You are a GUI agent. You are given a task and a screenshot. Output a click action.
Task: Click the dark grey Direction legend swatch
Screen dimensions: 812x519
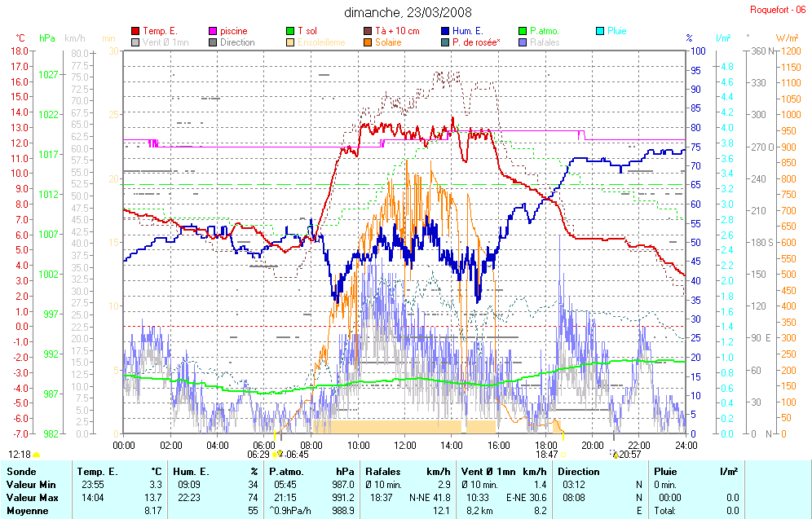(212, 42)
